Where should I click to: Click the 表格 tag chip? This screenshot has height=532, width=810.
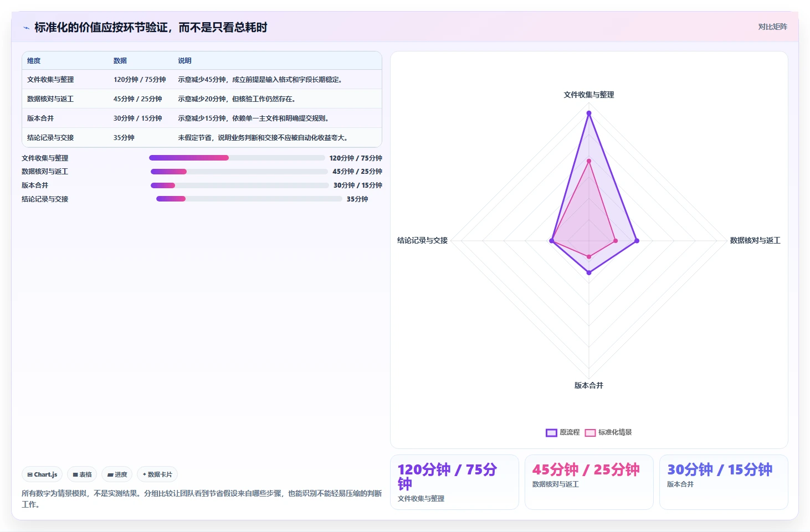coord(82,474)
